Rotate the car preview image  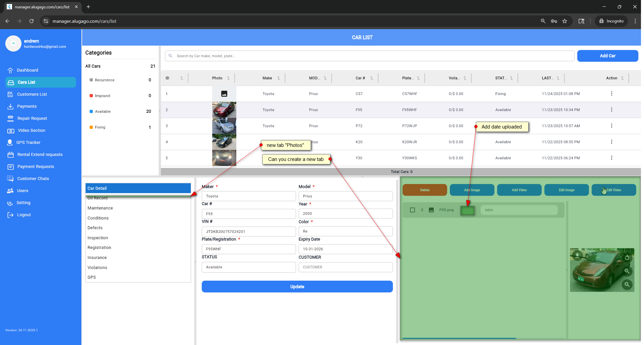coord(627,257)
